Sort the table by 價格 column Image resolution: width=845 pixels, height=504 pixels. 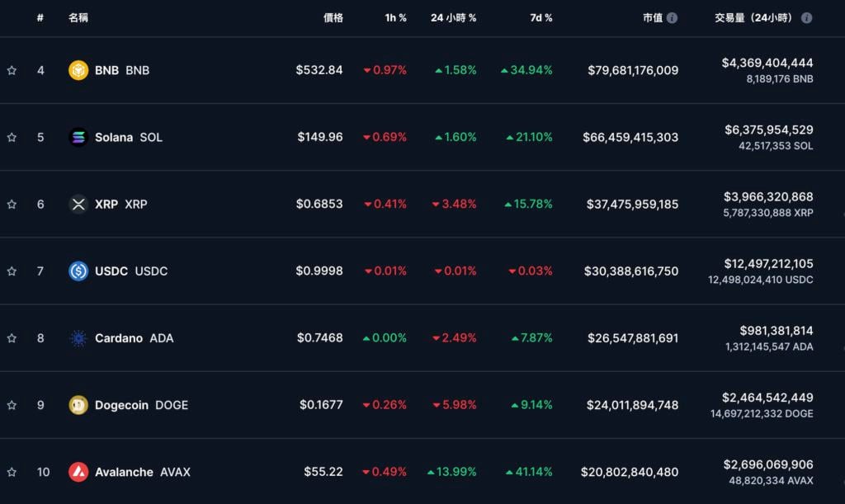[x=333, y=17]
